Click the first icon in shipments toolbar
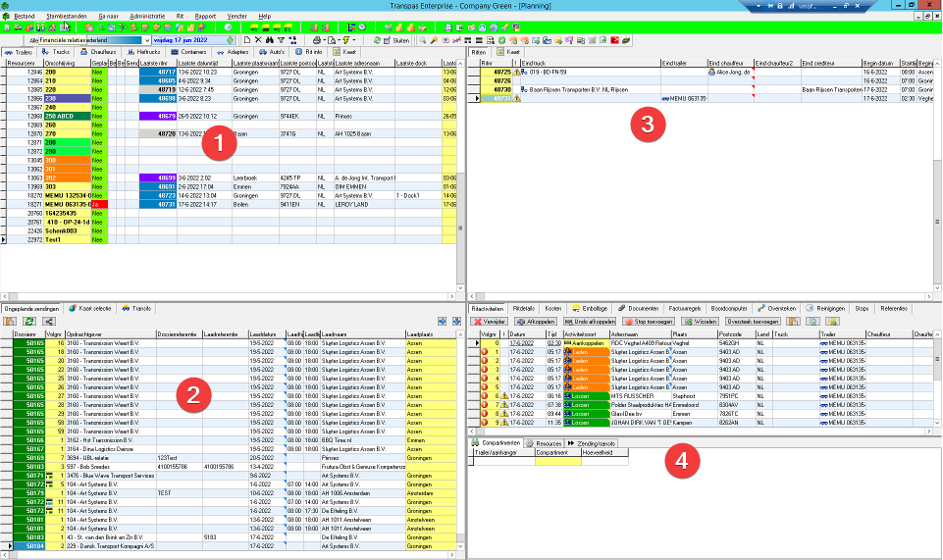 [x=10, y=322]
